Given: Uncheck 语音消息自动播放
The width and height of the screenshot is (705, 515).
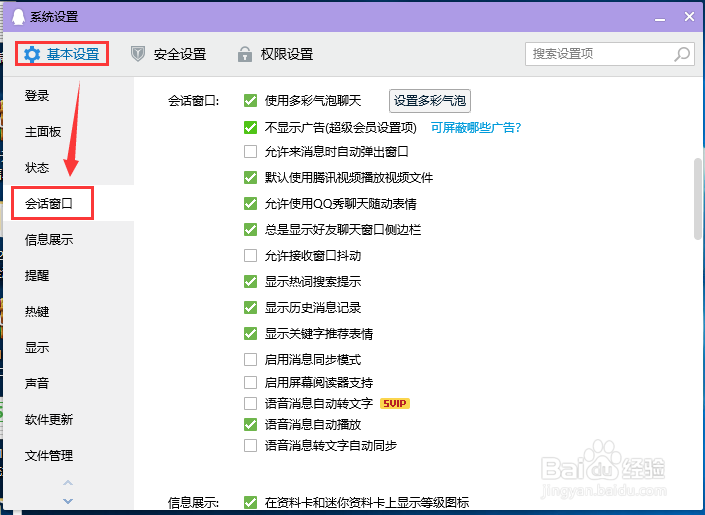Looking at the screenshot, I should [x=250, y=424].
